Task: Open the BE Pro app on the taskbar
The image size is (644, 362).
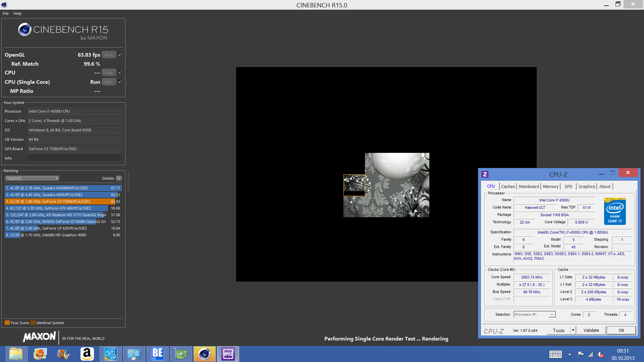Action: click(x=157, y=354)
